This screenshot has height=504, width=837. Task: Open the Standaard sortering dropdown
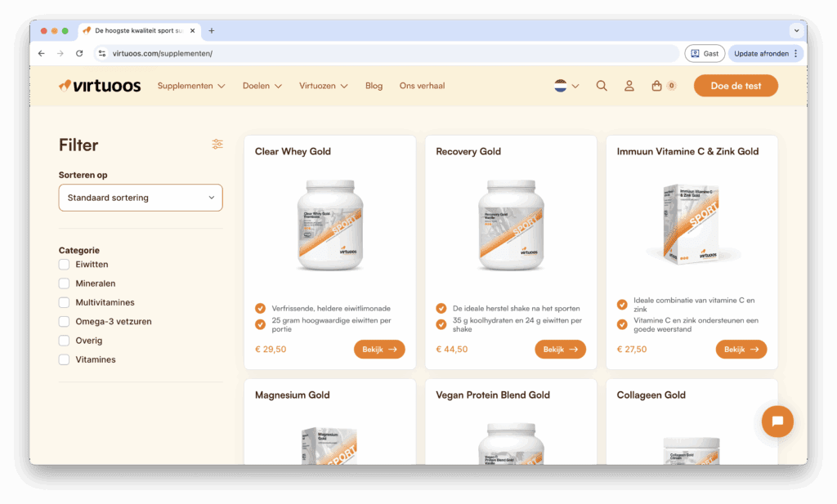coord(140,197)
